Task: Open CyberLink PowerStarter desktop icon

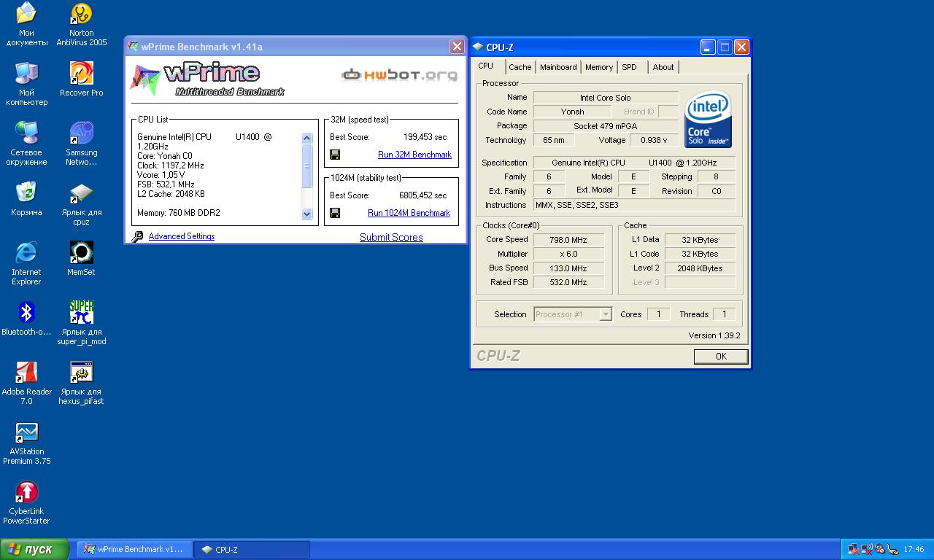Action: (x=26, y=502)
